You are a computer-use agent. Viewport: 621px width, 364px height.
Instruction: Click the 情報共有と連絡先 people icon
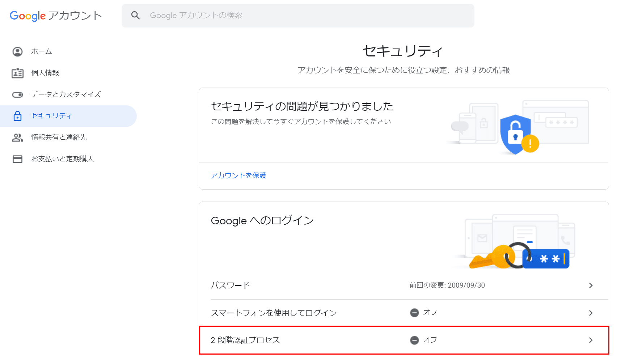click(17, 137)
